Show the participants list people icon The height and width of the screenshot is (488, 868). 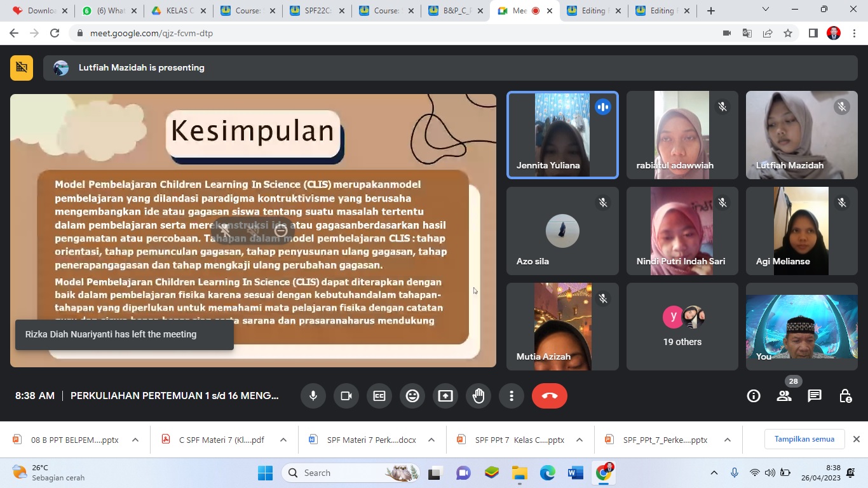click(x=784, y=396)
